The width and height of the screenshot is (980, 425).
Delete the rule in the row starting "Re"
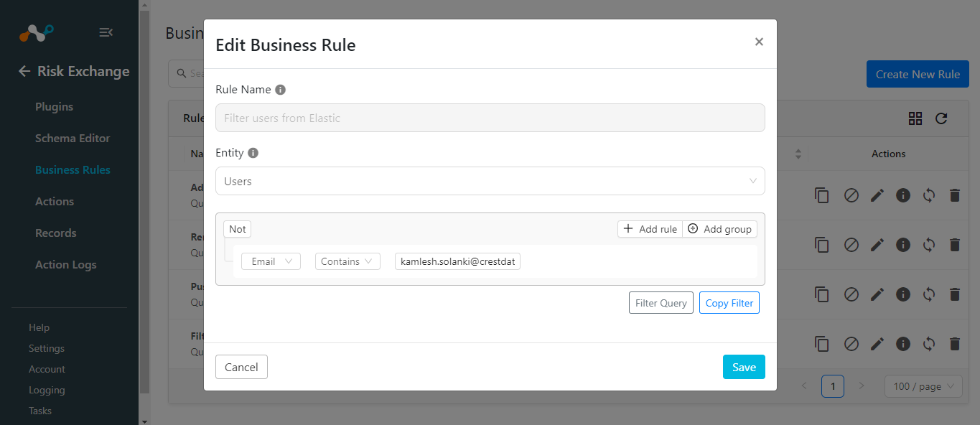click(955, 245)
